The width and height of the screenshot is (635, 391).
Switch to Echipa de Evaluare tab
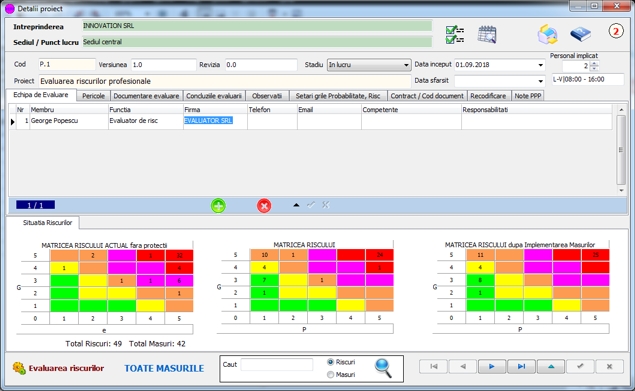tap(41, 95)
